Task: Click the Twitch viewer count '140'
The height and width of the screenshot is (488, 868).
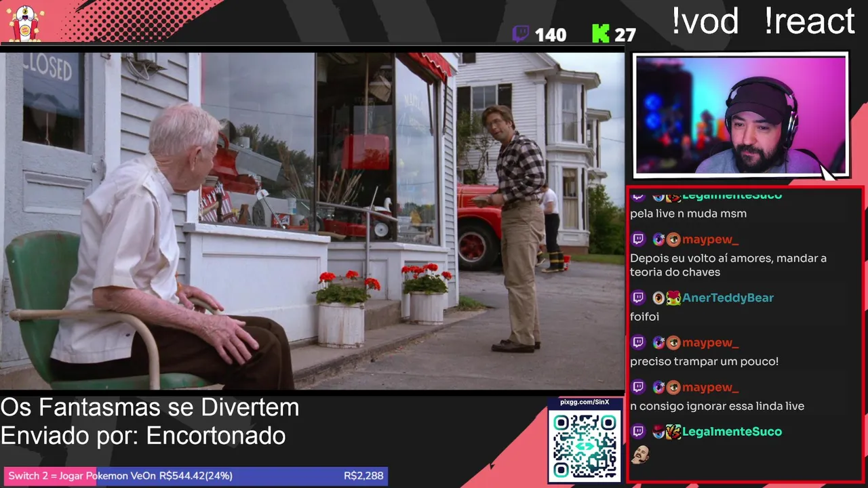Action: pos(550,35)
